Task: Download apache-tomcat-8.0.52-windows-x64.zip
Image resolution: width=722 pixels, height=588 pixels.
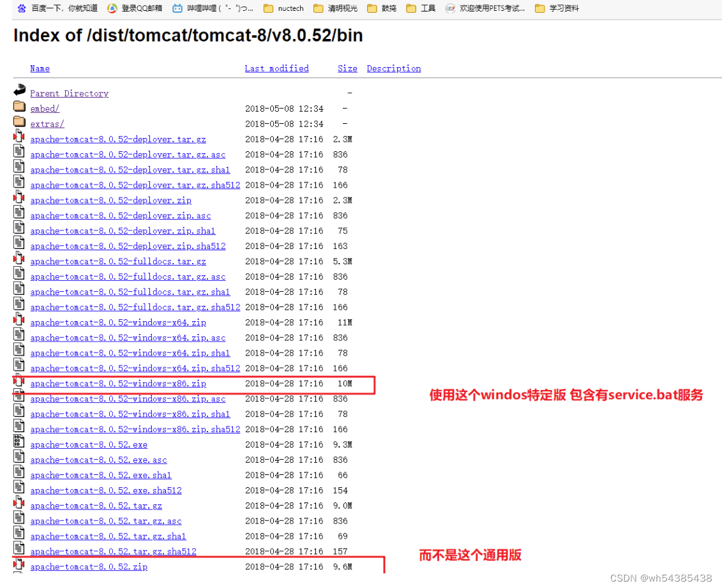Action: (x=118, y=322)
